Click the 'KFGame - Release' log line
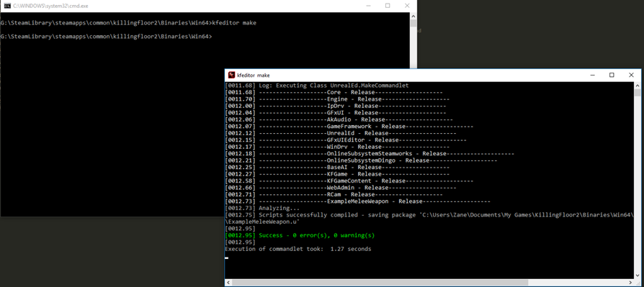This screenshot has height=287, width=644. point(337,174)
